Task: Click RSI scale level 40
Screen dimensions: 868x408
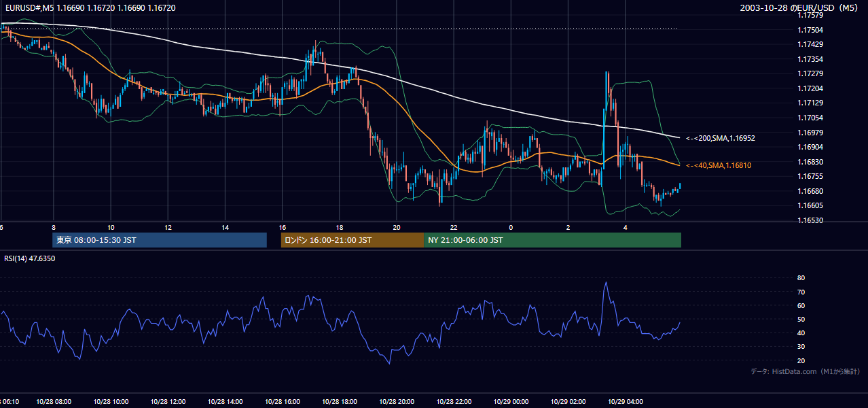Action: coord(801,333)
